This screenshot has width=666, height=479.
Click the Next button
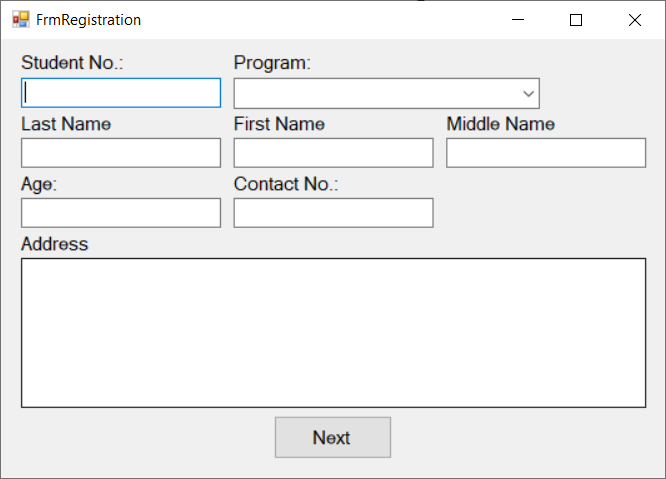(333, 437)
